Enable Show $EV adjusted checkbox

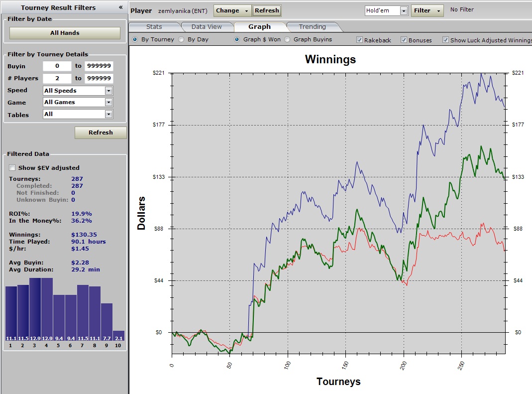pyautogui.click(x=12, y=168)
